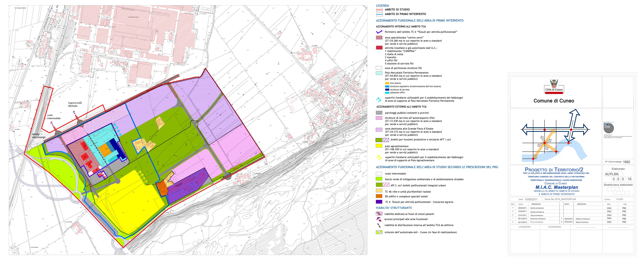Screen dimensions: 644x258
Task: Click the 'scalo intermodale' label on the map
Action: point(54,117)
